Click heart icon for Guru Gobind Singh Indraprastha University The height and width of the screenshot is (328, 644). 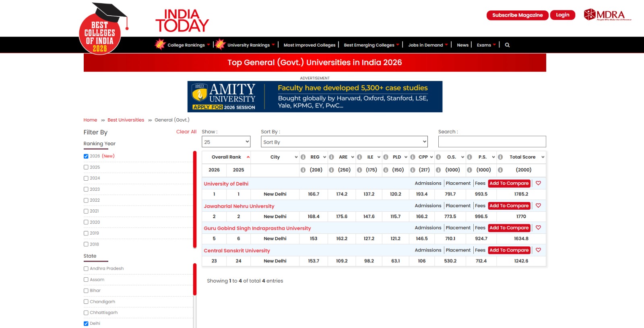pos(538,228)
